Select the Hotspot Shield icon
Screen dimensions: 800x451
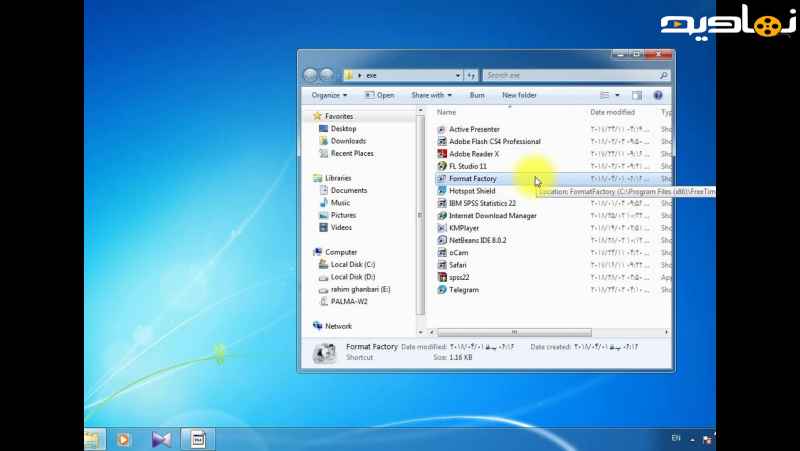442,191
